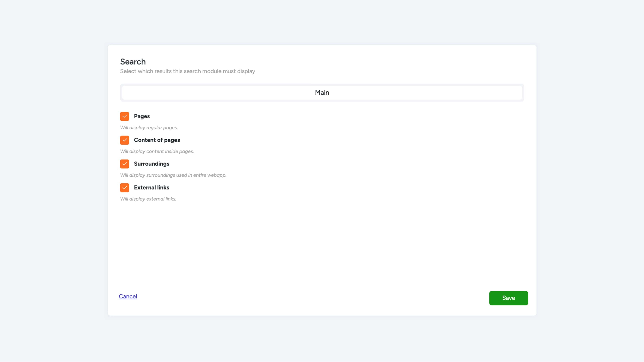This screenshot has width=644, height=362.
Task: Click the External links label
Action: pos(152,187)
